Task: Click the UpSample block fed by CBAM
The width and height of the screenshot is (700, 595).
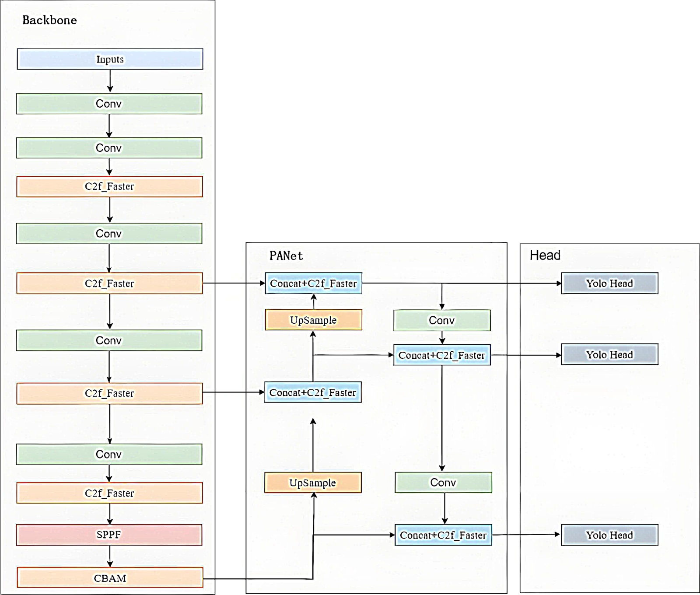Action: coord(313,483)
